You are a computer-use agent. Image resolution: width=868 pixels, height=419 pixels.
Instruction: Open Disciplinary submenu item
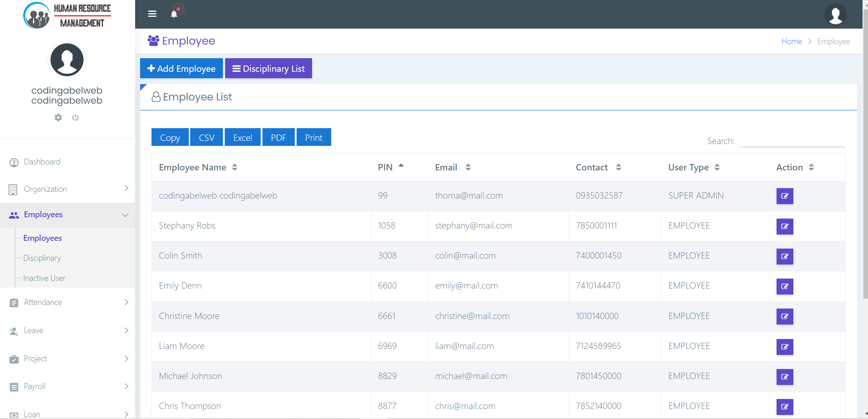click(42, 258)
